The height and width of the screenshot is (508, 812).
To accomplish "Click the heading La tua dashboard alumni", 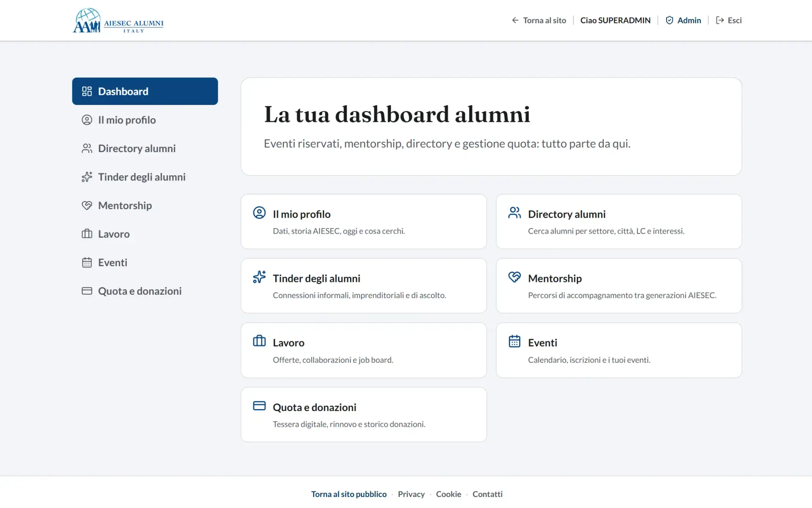I will [x=397, y=114].
